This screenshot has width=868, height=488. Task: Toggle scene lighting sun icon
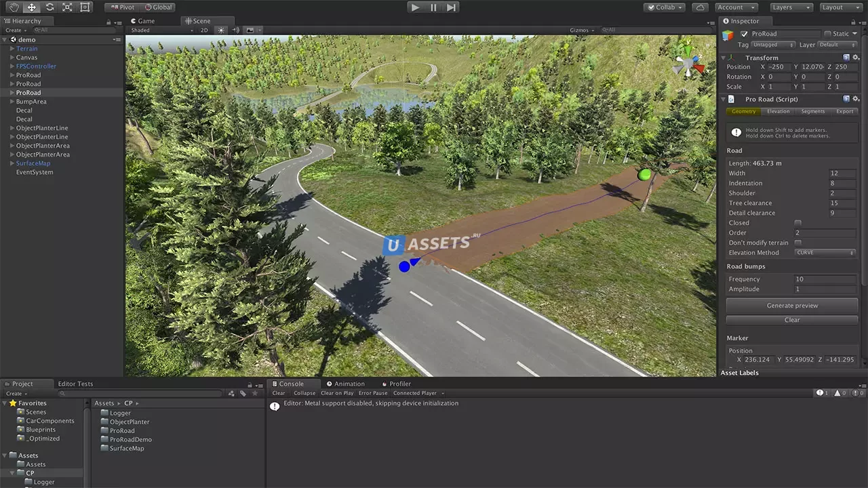tap(221, 30)
